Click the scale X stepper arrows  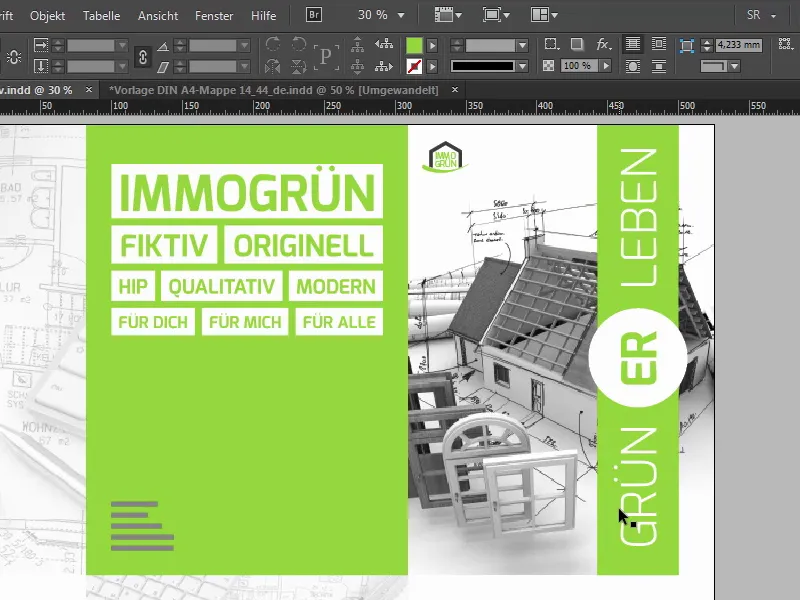[58, 45]
